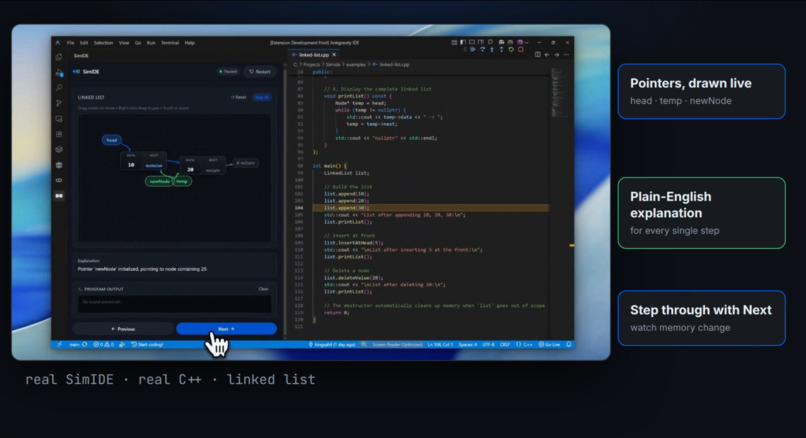
Task: Open the File menu
Action: pos(70,43)
